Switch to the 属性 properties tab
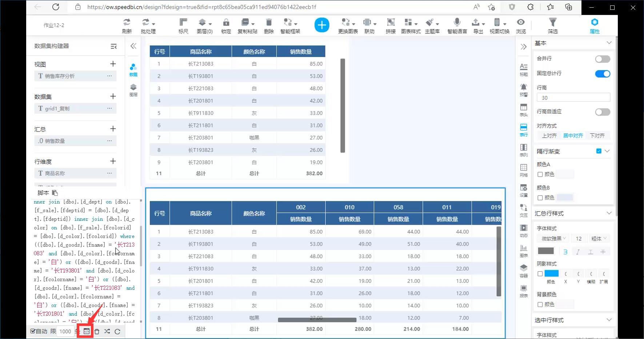The width and height of the screenshot is (644, 339). click(x=595, y=25)
